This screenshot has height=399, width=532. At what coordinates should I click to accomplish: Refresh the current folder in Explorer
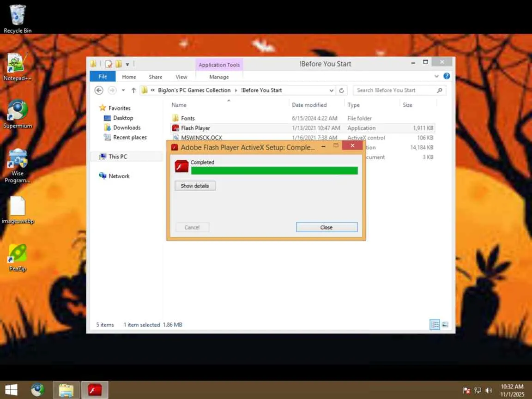pyautogui.click(x=342, y=90)
